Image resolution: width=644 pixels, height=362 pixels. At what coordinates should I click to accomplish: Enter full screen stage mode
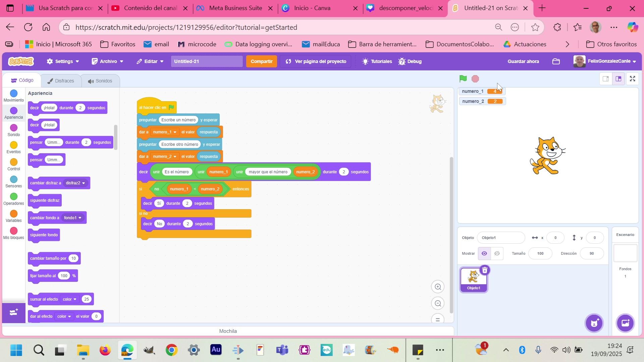(632, 79)
